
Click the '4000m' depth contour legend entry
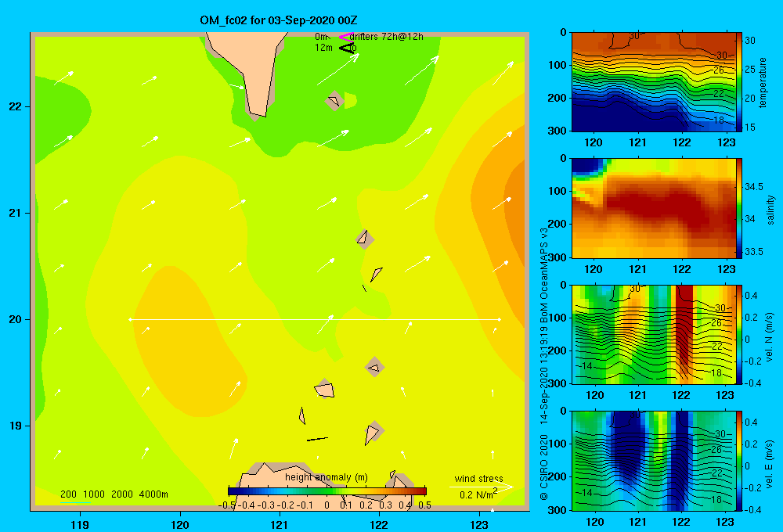(x=153, y=494)
